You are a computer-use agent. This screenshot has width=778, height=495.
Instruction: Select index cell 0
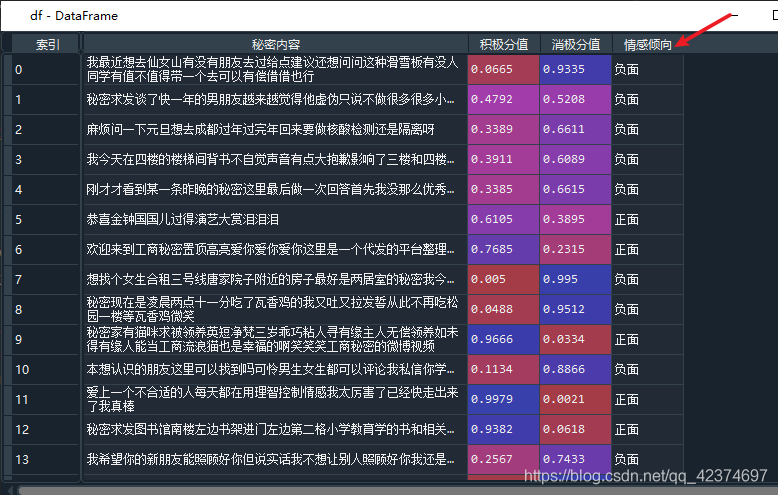click(46, 69)
